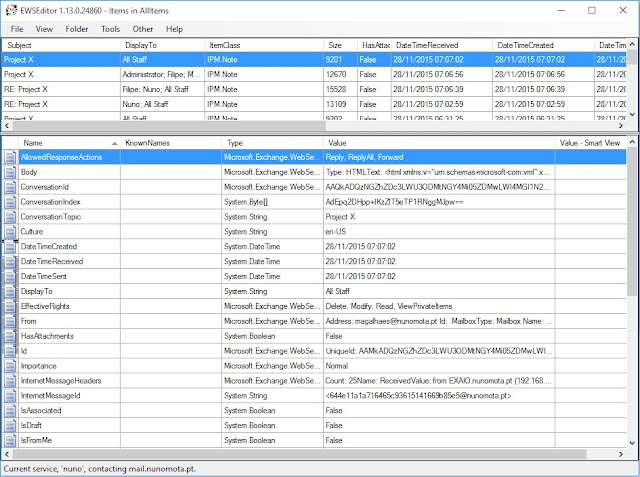This screenshot has width=640, height=477.
Task: Click the property icon beside DateTimeSent
Action: click(10, 276)
